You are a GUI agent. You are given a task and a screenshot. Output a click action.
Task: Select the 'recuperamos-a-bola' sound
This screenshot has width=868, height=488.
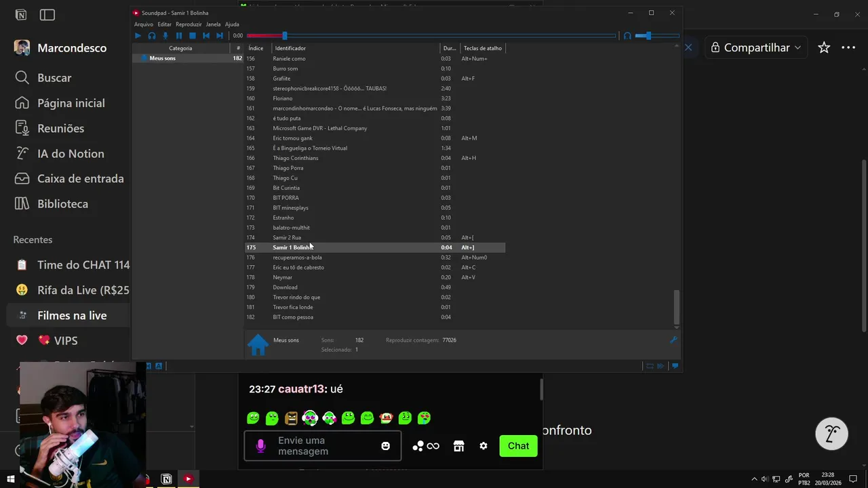(375, 258)
